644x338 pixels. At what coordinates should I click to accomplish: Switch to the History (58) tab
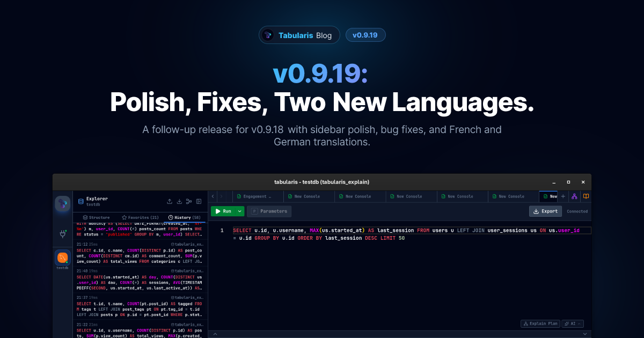(185, 217)
